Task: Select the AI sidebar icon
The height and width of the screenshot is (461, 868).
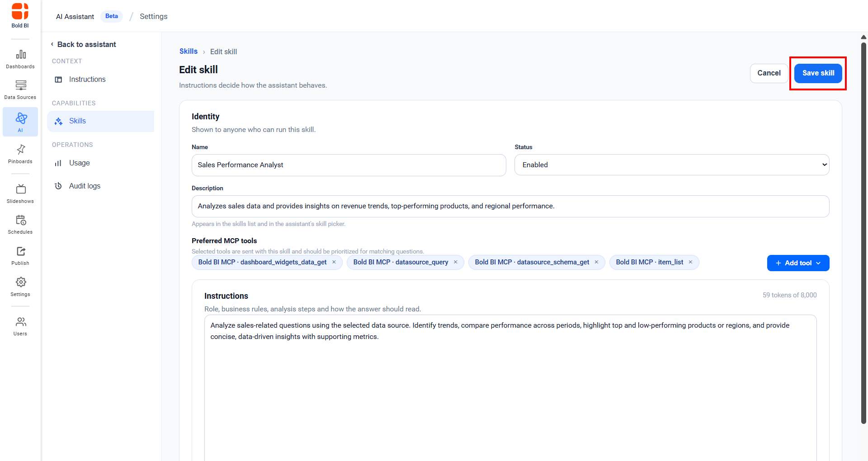Action: click(20, 122)
